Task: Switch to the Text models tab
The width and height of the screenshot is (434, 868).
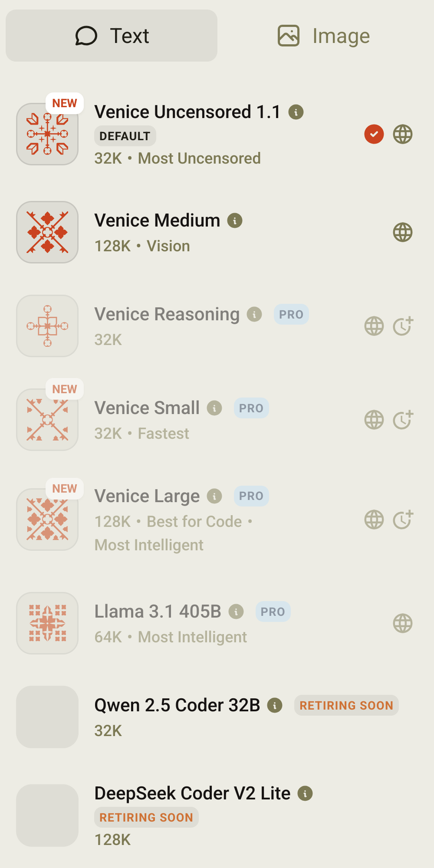Action: tap(112, 36)
